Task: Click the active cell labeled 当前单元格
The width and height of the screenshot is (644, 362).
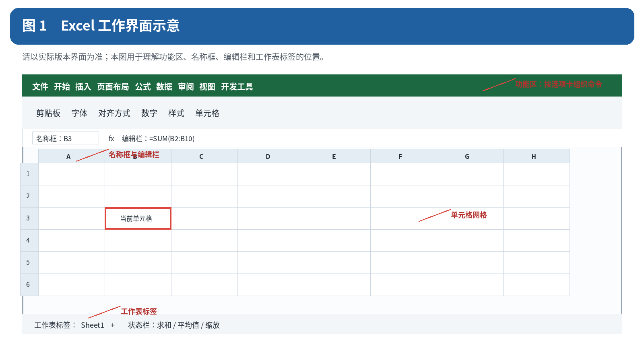Action: (x=138, y=218)
